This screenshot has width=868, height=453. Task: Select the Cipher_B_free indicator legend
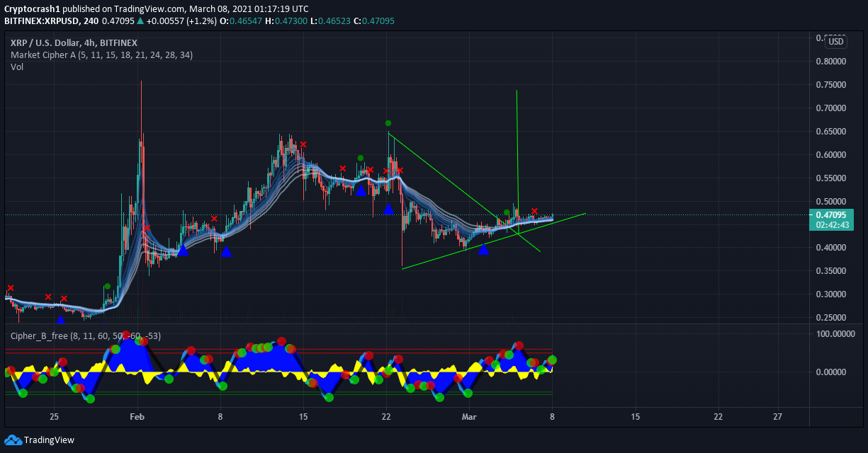pos(85,336)
